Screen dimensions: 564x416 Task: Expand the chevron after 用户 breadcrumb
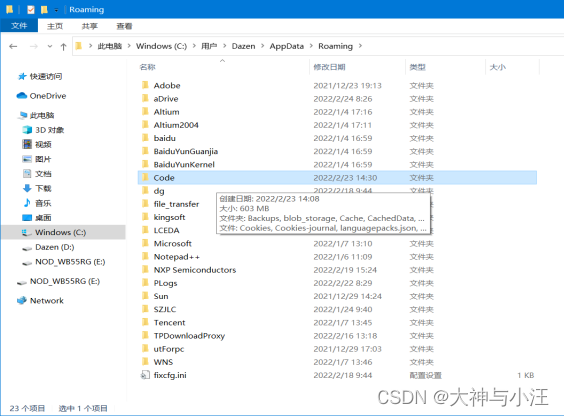pyautogui.click(x=224, y=46)
